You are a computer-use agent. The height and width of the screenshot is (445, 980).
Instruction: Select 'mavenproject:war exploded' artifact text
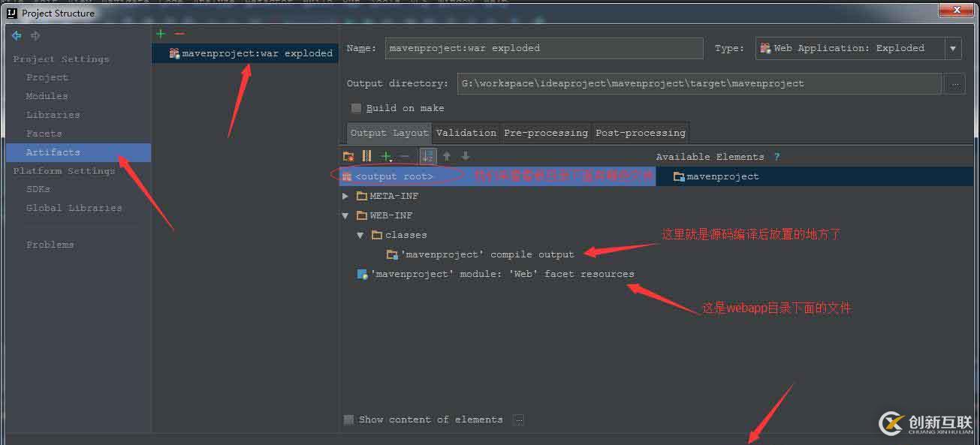258,53
